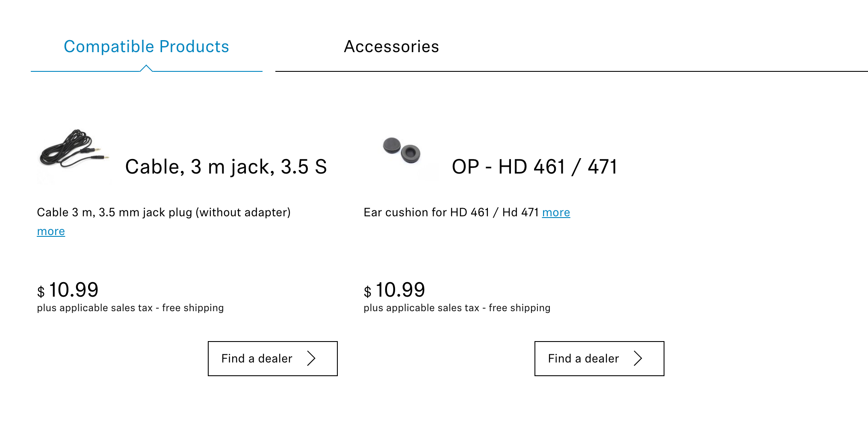Viewport: 868px width, 436px height.
Task: Click the ear cushion's $10.99 price
Action: click(394, 290)
